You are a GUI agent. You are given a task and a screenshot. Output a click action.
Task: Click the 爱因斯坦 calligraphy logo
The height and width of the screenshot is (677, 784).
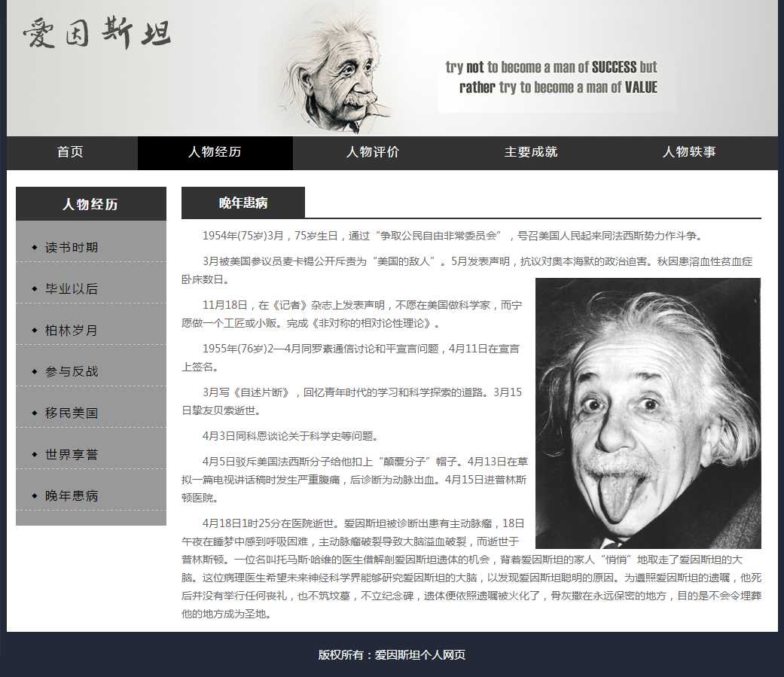tap(97, 34)
